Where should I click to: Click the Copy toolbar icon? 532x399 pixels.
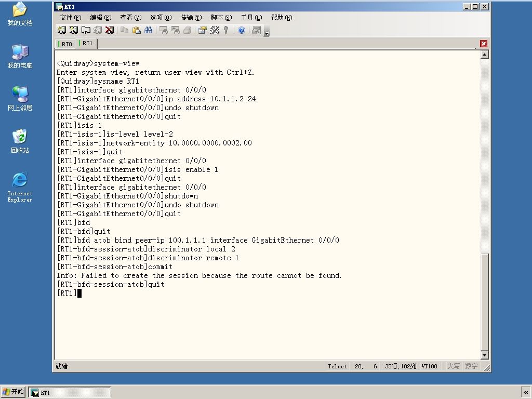(125, 30)
